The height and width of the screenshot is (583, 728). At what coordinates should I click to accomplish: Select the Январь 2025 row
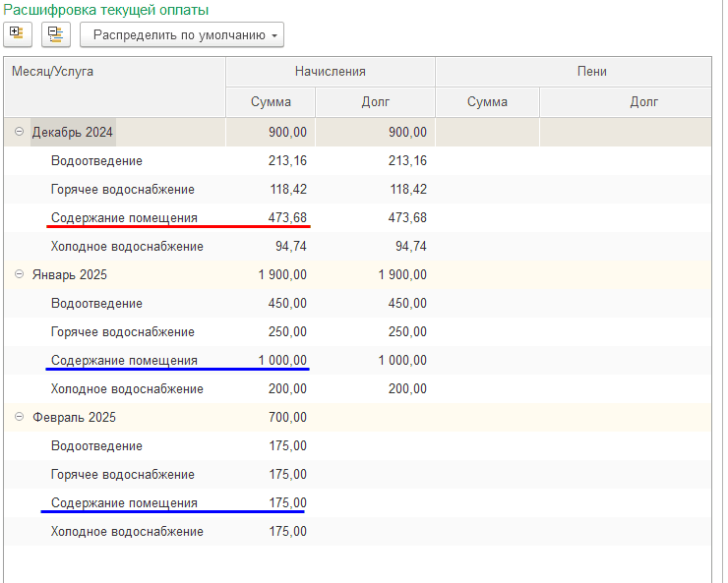pyautogui.click(x=71, y=275)
